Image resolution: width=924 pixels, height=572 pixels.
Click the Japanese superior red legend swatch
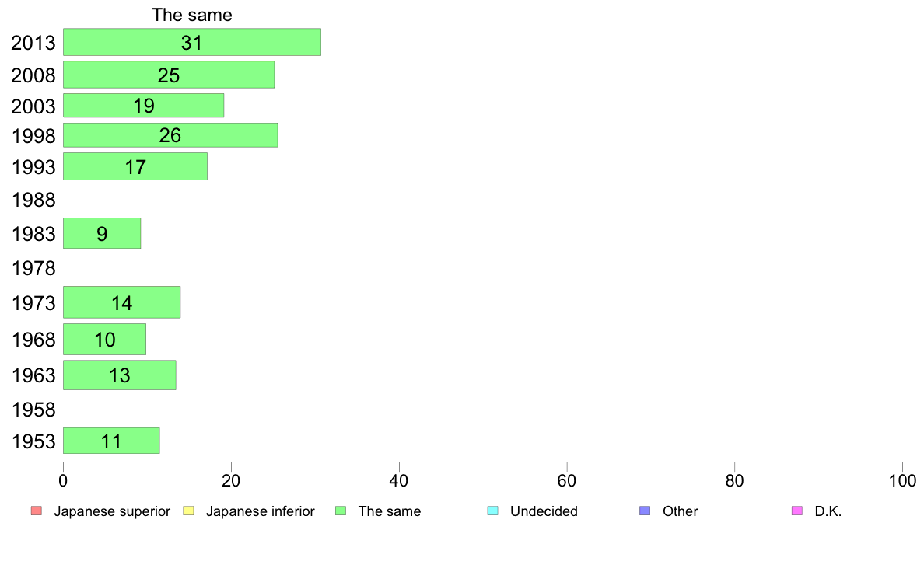tap(37, 511)
